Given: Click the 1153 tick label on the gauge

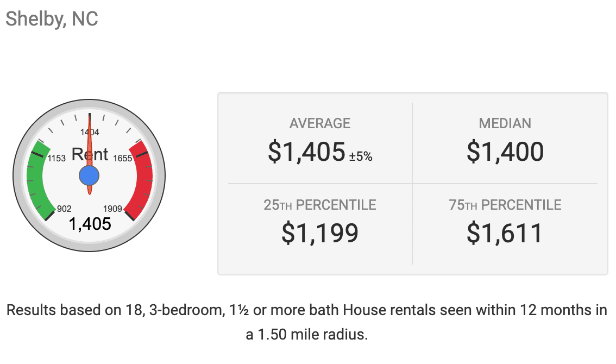Looking at the screenshot, I should tap(56, 159).
